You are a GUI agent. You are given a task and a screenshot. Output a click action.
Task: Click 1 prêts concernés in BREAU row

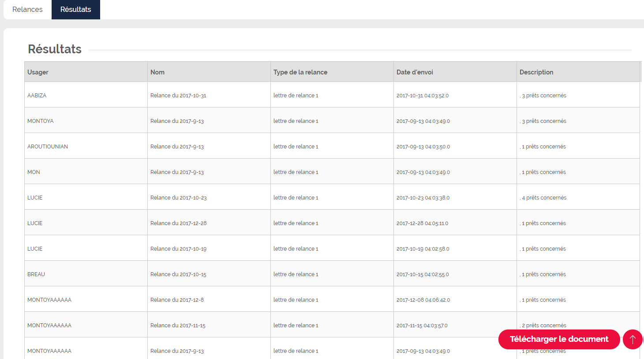click(x=543, y=274)
